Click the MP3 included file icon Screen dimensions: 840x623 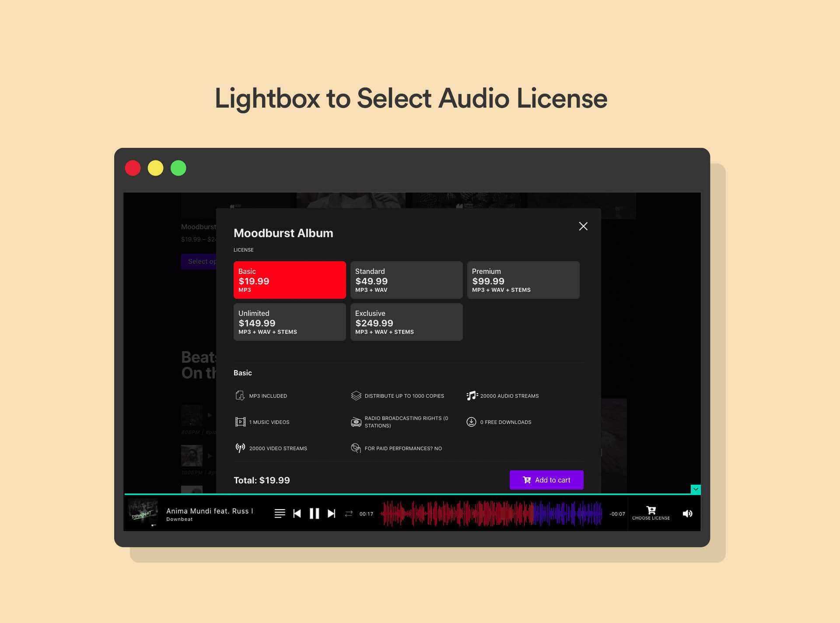tap(240, 395)
